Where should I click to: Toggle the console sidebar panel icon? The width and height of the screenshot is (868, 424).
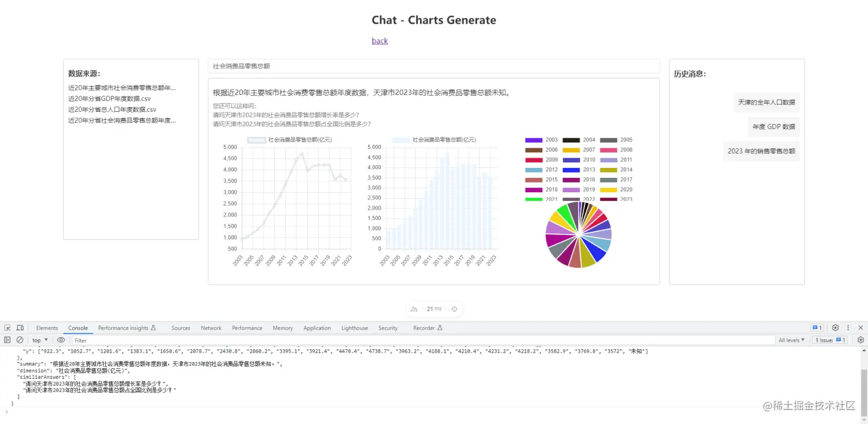click(x=6, y=339)
